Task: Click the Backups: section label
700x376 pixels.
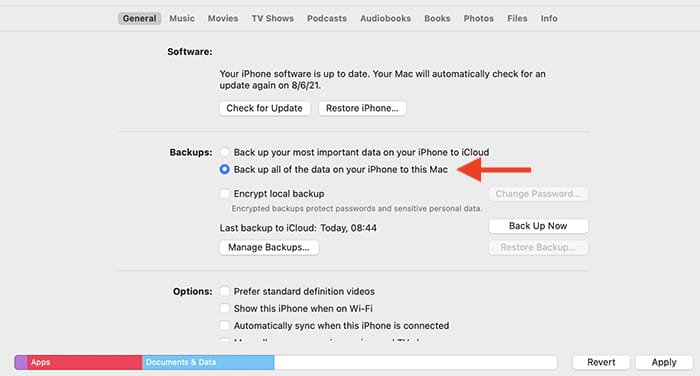Action: click(191, 152)
